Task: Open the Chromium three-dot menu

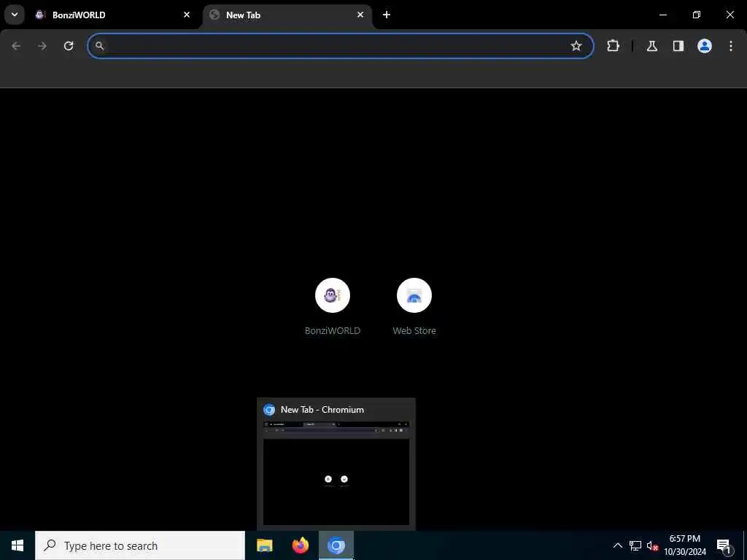Action: (731, 46)
